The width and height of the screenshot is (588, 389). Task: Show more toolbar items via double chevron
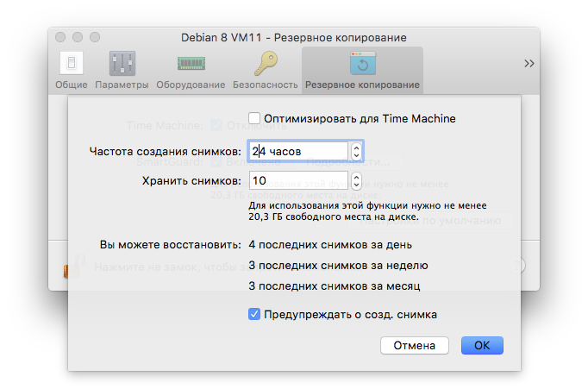529,63
